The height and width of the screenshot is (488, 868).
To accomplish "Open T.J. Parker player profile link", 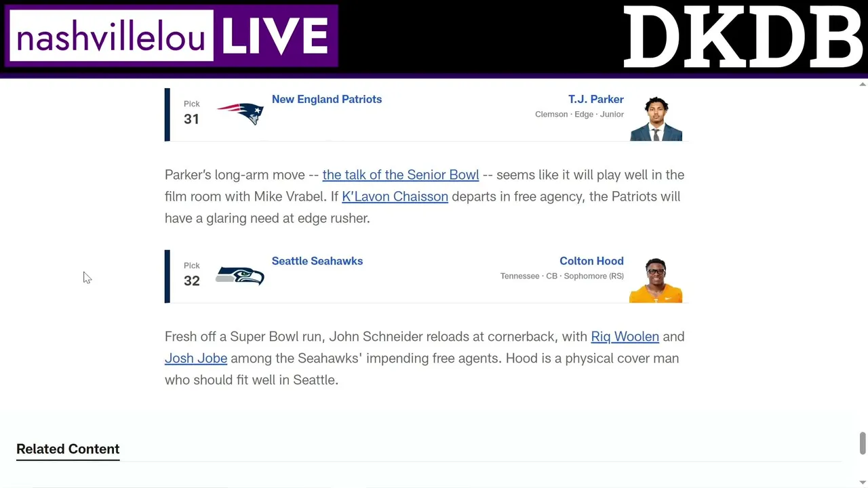I will click(x=596, y=99).
